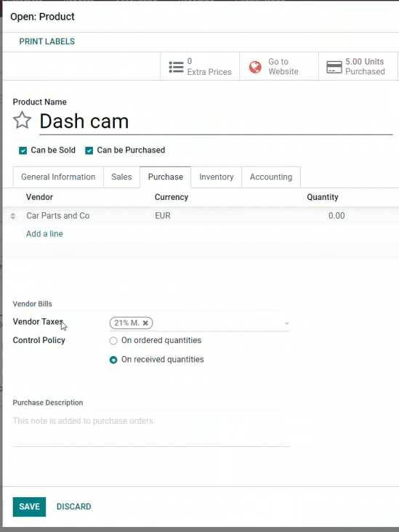Discard the product changes
Viewport: 399px width, 532px height.
pos(73,507)
